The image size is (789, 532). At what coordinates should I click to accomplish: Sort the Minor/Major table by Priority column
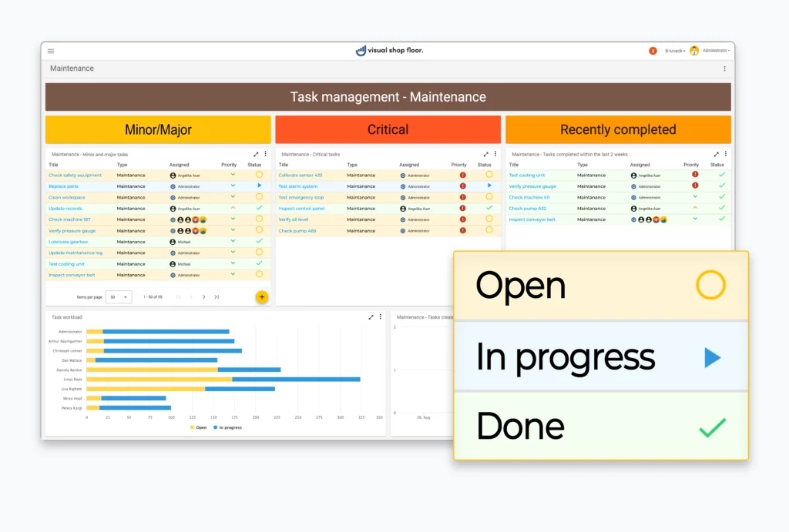(x=229, y=165)
